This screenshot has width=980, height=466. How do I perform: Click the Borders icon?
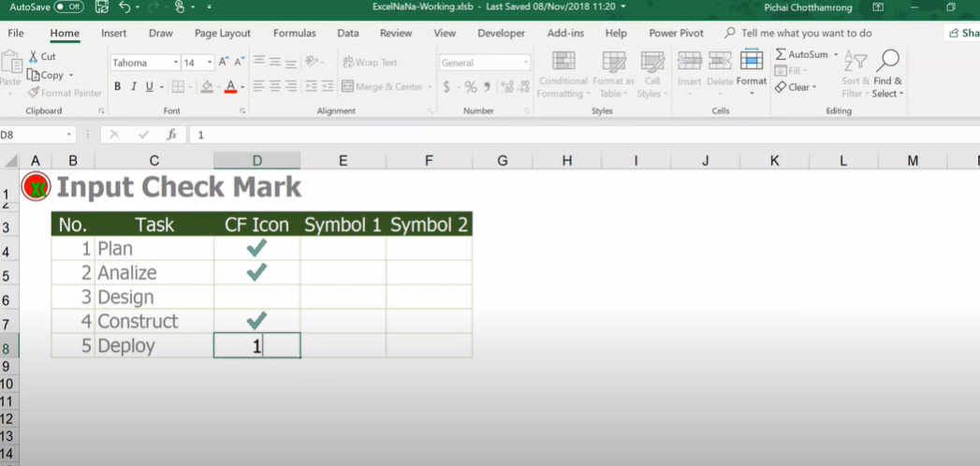[178, 87]
